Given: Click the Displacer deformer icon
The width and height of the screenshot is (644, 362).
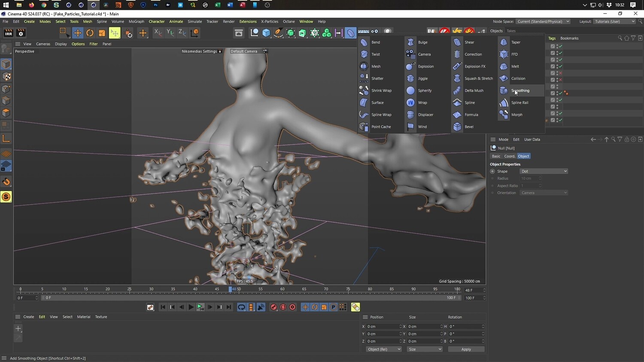Looking at the screenshot, I should (x=411, y=115).
